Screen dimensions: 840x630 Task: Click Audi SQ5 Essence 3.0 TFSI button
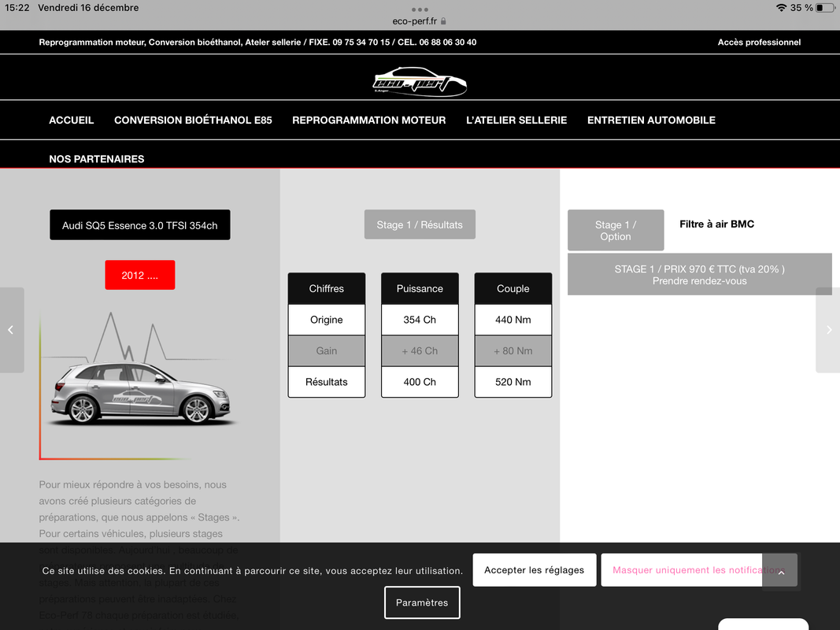point(140,225)
